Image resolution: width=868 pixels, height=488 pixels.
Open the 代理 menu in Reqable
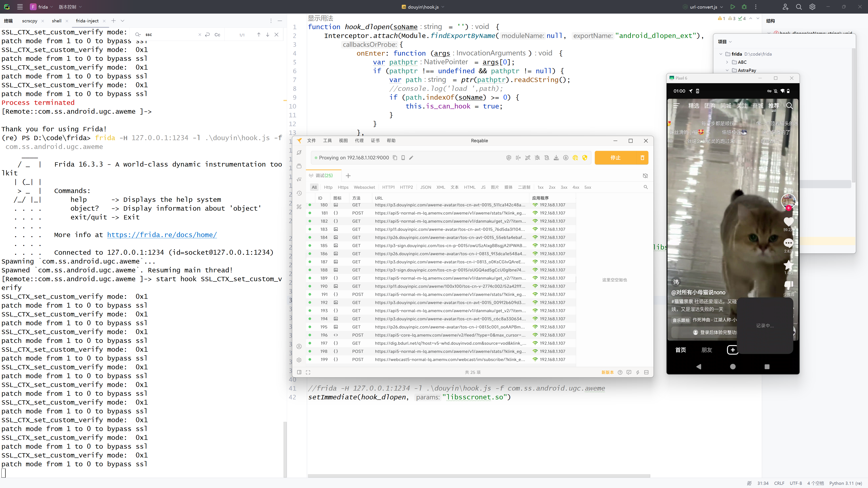(359, 141)
